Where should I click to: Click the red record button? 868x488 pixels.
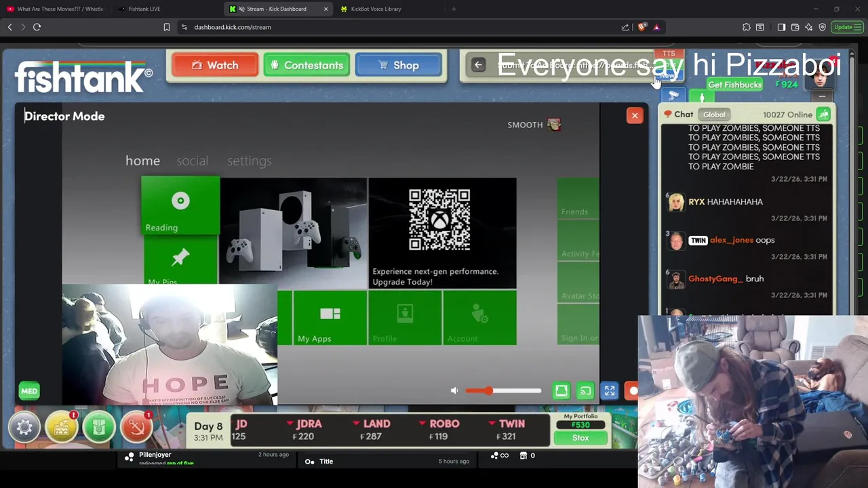(633, 391)
